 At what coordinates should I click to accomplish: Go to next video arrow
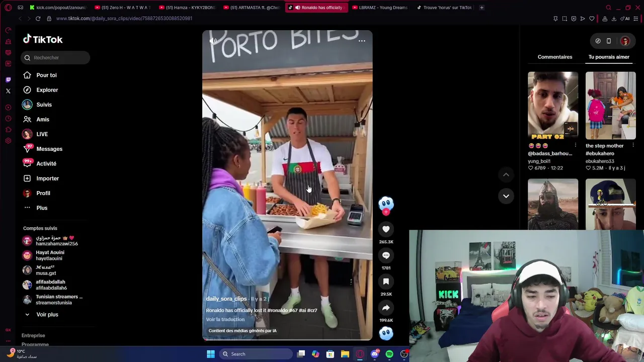[506, 196]
